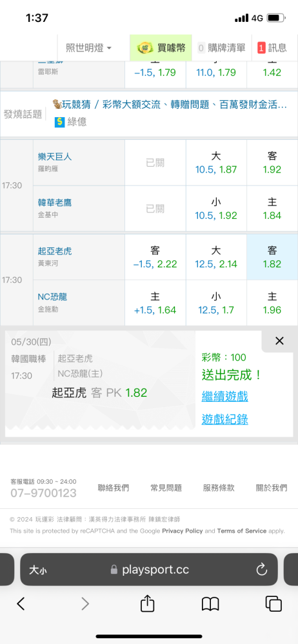Image resolution: width=298 pixels, height=644 pixels.
Task: Toggle 起亞老虎 客 1.82 selection
Action: point(272,257)
